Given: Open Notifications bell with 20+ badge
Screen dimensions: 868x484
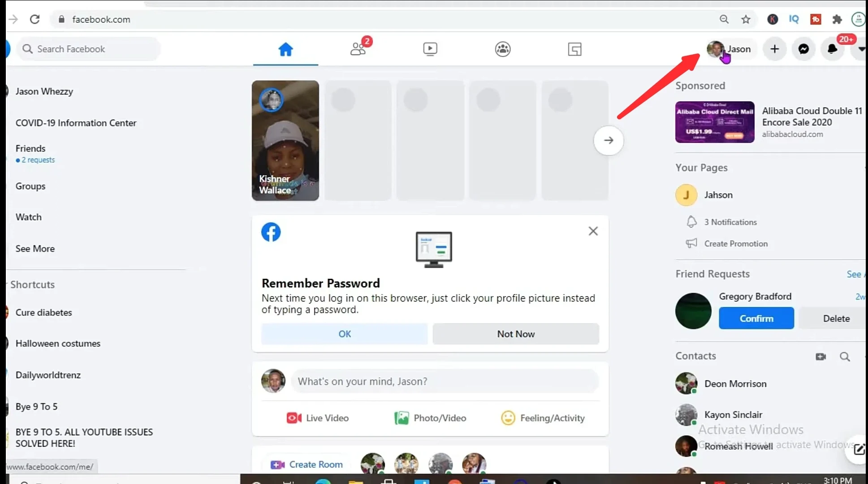Looking at the screenshot, I should (x=832, y=49).
